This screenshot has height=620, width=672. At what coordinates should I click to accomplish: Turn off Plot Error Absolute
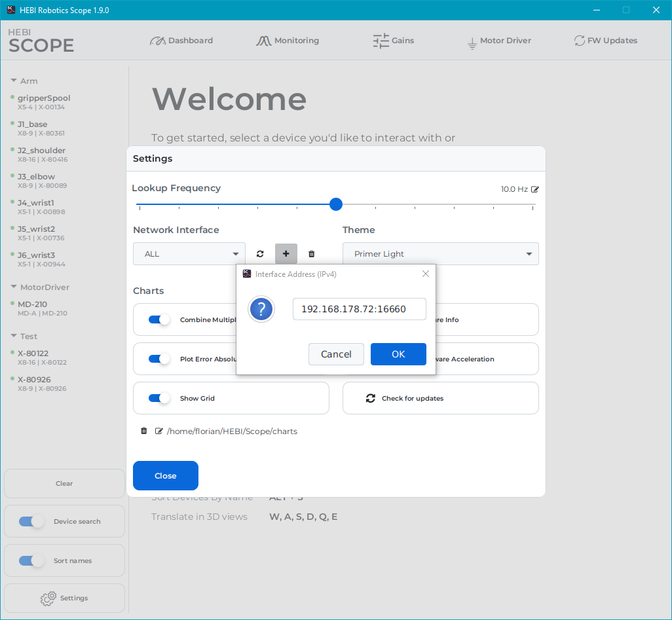(x=158, y=358)
